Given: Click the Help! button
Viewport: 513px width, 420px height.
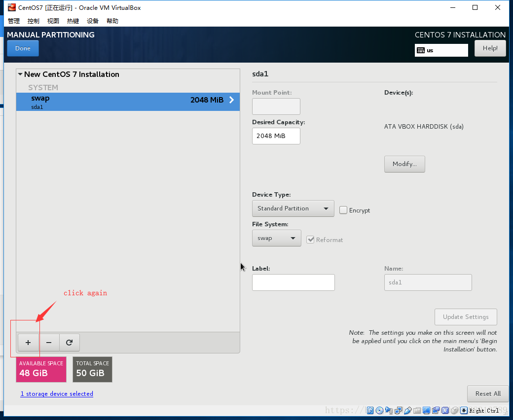Looking at the screenshot, I should 490,48.
